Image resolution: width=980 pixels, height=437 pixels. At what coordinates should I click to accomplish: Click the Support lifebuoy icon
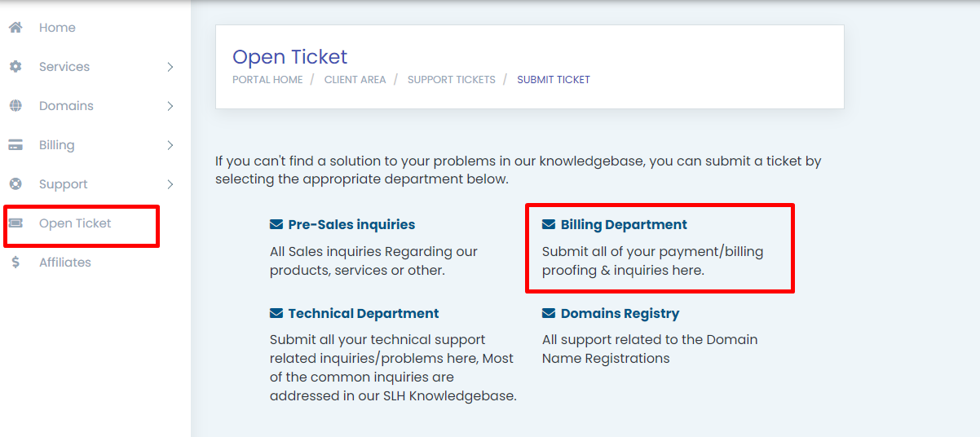[x=15, y=184]
